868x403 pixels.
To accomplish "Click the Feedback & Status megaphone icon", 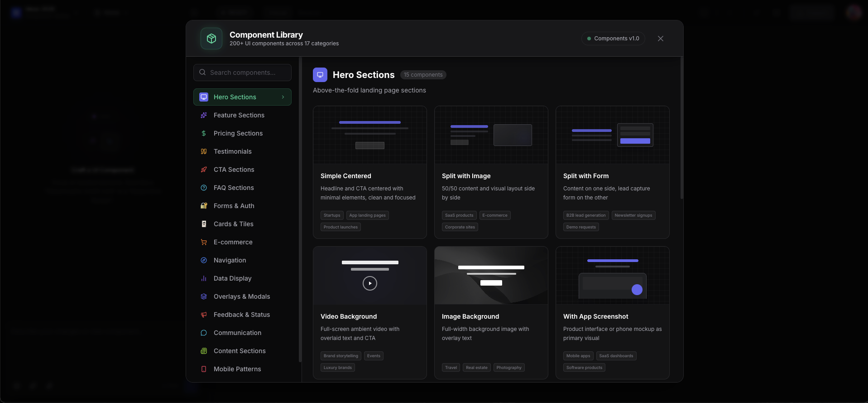I will click(x=204, y=315).
